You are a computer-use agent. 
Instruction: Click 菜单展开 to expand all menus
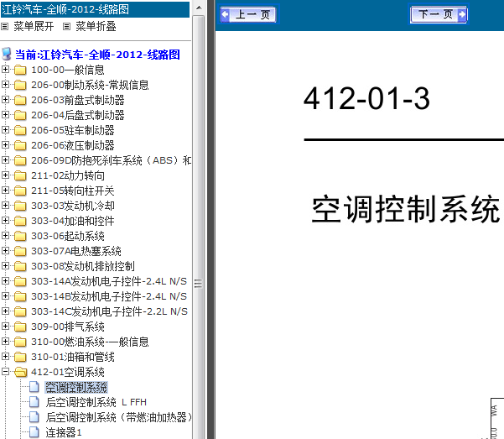click(34, 26)
